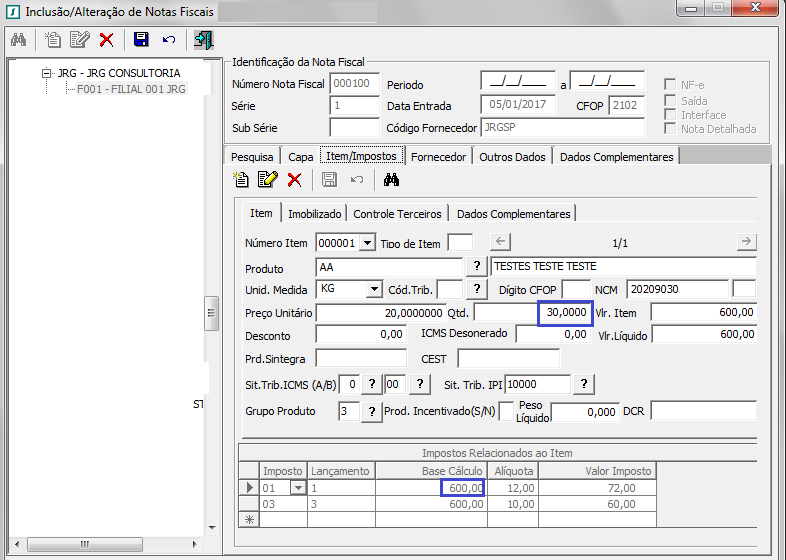Screen dimensions: 786x560
Task: Click the blue floppy disk save icon
Action: point(141,40)
